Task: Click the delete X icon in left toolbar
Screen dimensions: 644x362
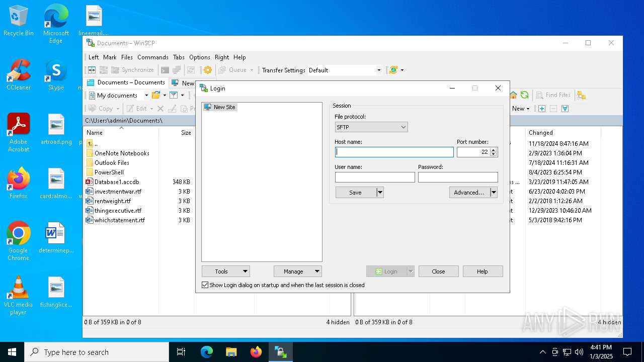Action: (160, 108)
